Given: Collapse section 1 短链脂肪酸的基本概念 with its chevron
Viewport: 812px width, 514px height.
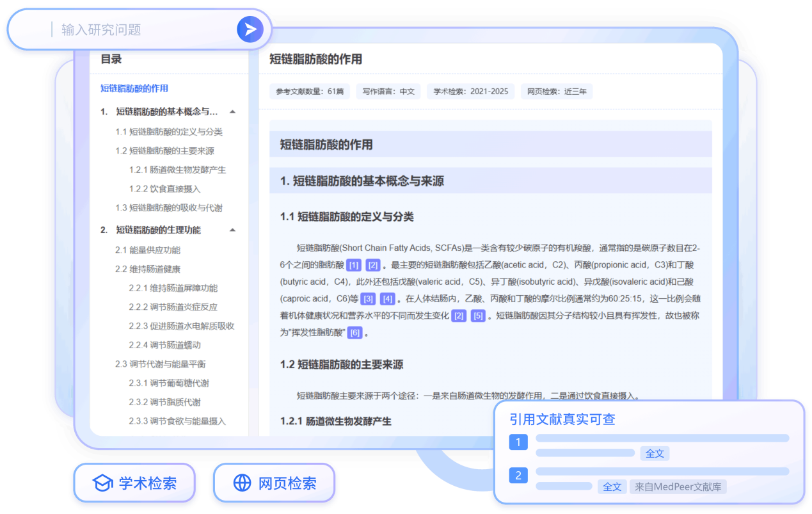Looking at the screenshot, I should [x=232, y=110].
